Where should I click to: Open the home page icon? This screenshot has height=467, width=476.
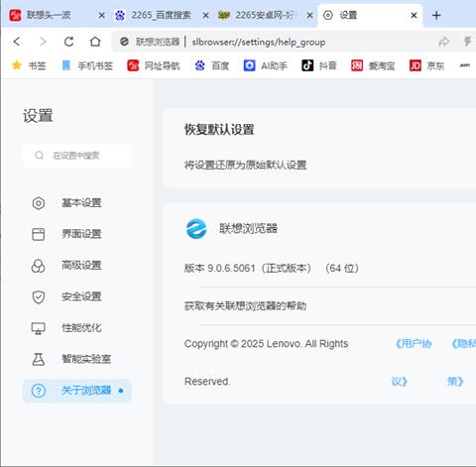tap(95, 42)
